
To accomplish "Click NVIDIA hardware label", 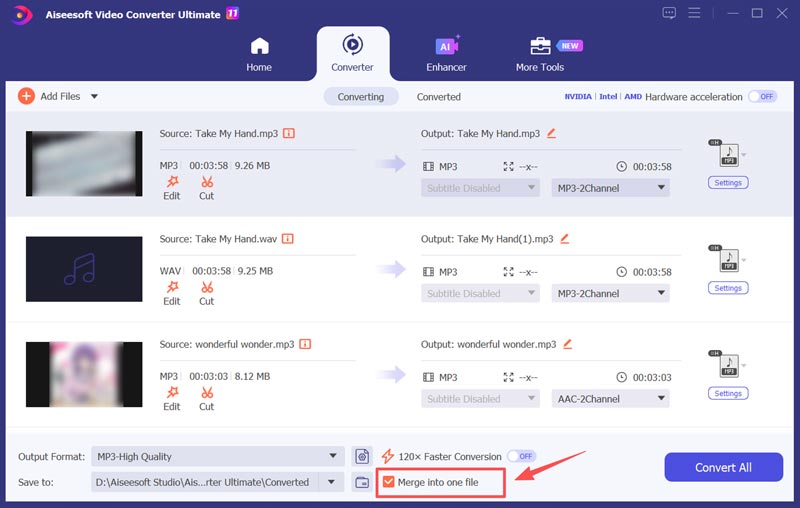I will click(x=578, y=96).
